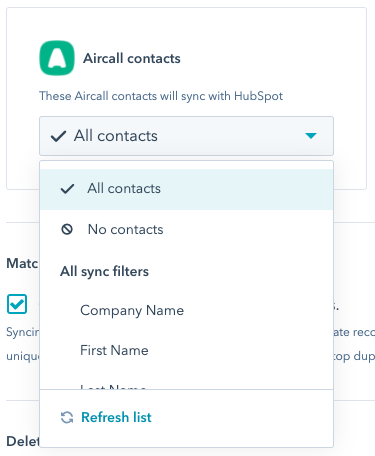
Task: Pick the First Name sync filter
Action: [x=186, y=350]
